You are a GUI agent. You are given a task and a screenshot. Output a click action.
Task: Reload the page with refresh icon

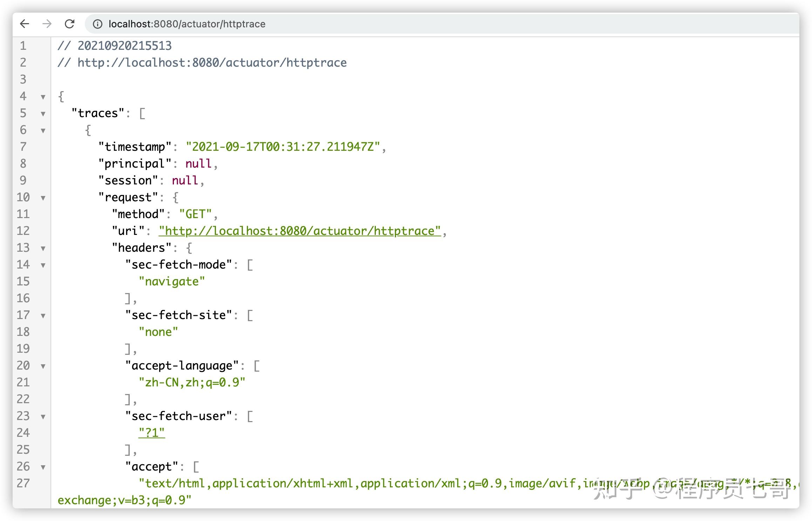[x=70, y=24]
